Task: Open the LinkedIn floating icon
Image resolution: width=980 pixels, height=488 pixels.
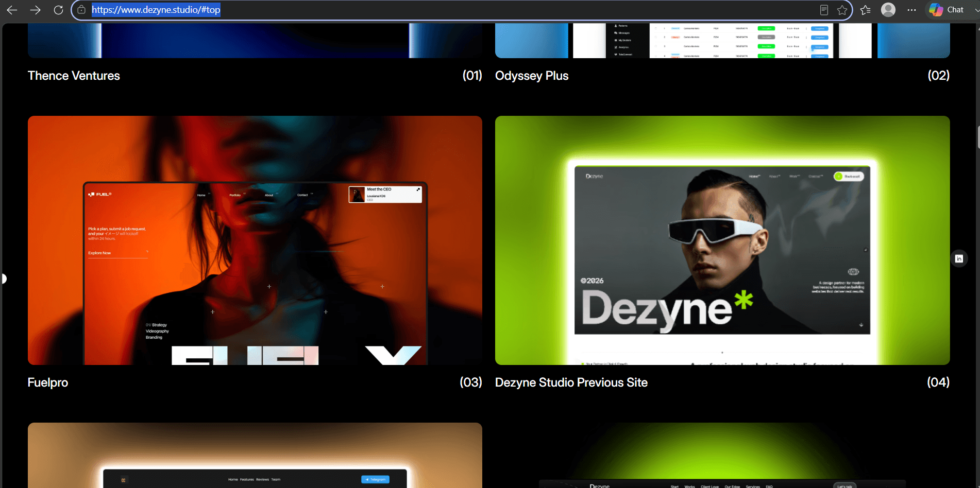Action: [959, 258]
